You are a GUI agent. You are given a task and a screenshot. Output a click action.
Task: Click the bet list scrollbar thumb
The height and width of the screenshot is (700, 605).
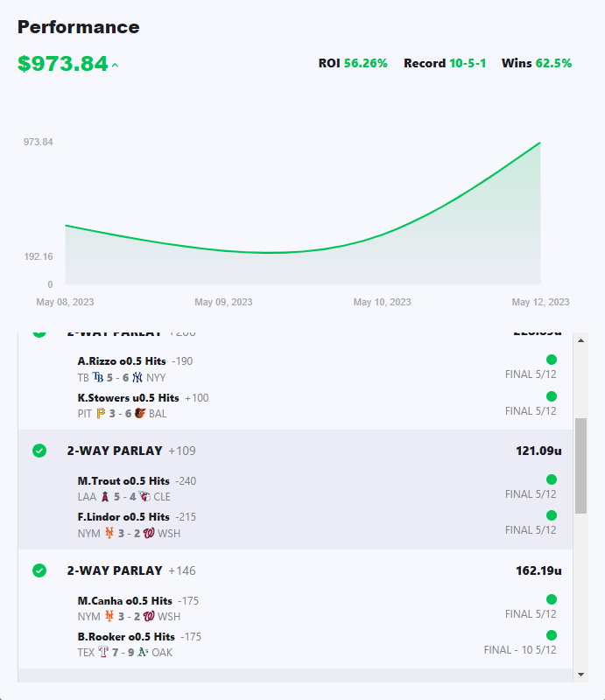pyautogui.click(x=580, y=465)
